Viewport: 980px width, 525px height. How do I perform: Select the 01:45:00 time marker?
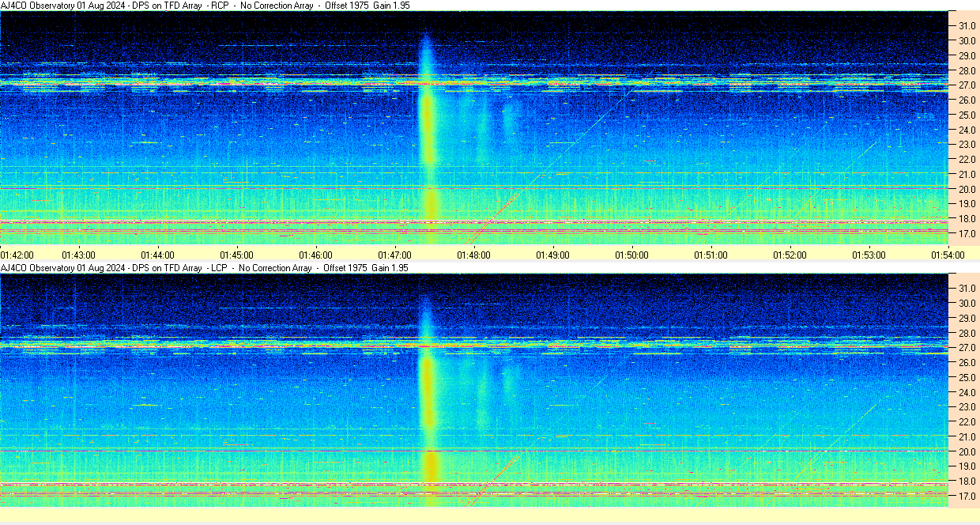pos(236,255)
